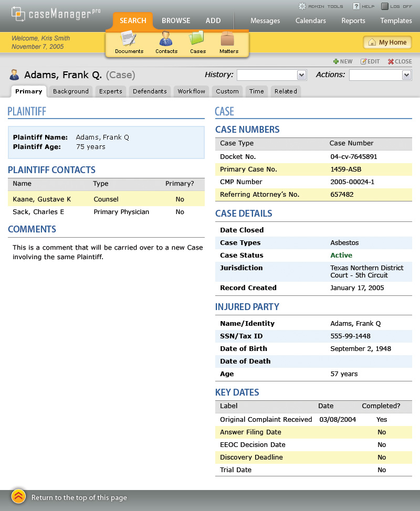Click the Primary Physician contact type
Image resolution: width=420 pixels, height=511 pixels.
click(121, 212)
